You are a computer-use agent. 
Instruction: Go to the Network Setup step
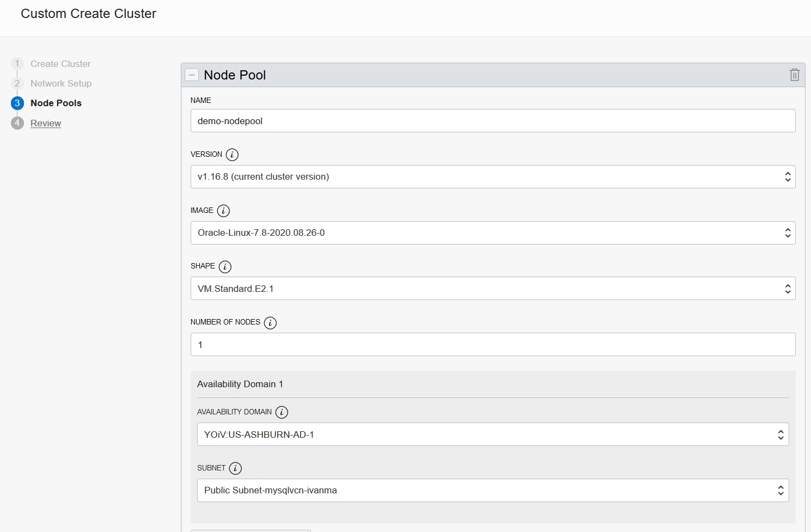[x=61, y=83]
